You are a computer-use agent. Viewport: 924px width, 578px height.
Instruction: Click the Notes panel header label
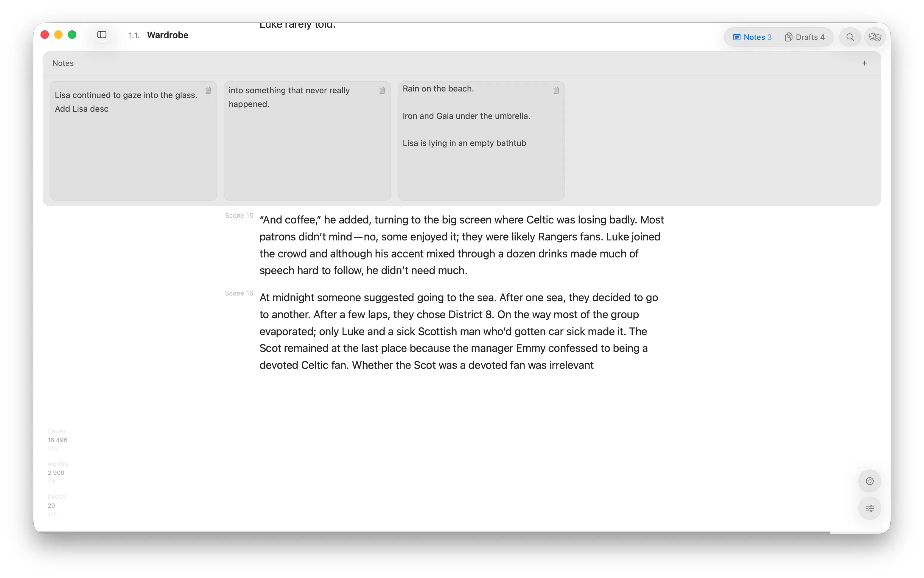(63, 63)
